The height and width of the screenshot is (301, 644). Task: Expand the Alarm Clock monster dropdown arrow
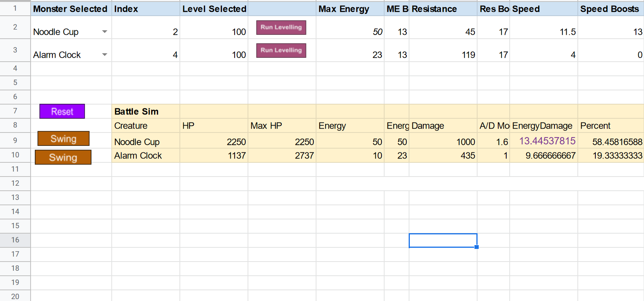pos(104,55)
